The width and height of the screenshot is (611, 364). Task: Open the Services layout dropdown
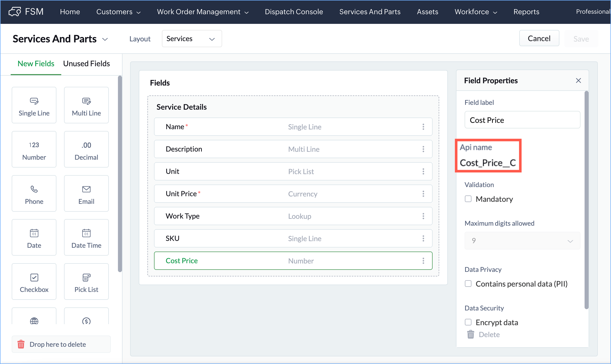pos(192,39)
